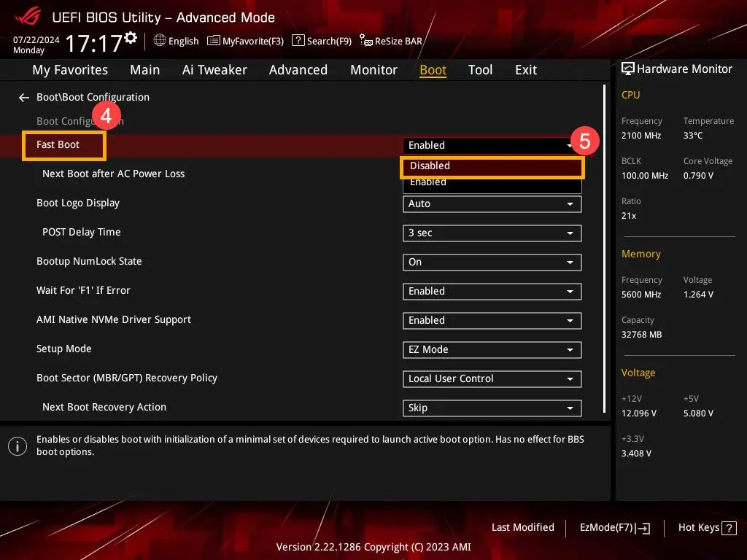Click the MyFavorite list icon

pos(214,41)
